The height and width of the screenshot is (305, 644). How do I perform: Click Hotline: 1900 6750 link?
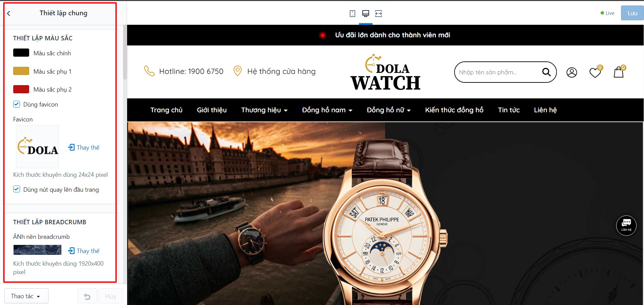[x=191, y=71]
